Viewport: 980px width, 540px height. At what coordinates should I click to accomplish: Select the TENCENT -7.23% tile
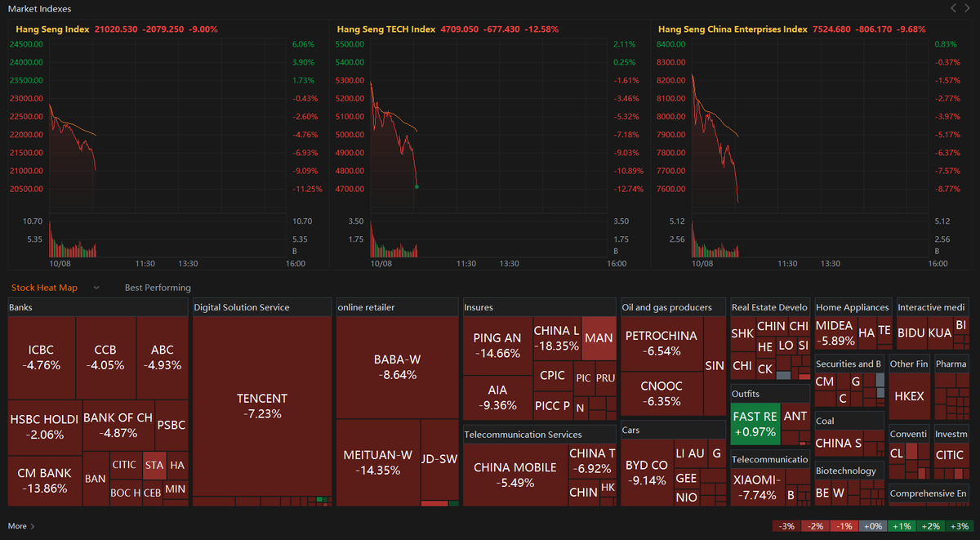(x=263, y=406)
